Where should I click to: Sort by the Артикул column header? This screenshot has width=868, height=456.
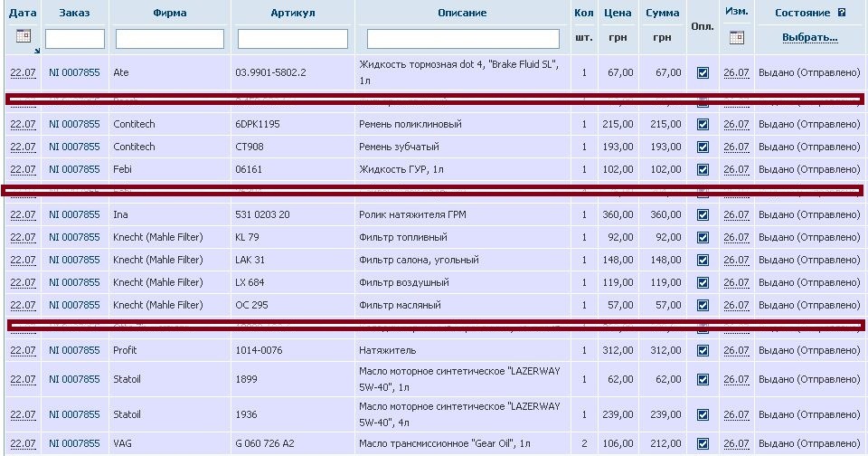pos(293,13)
